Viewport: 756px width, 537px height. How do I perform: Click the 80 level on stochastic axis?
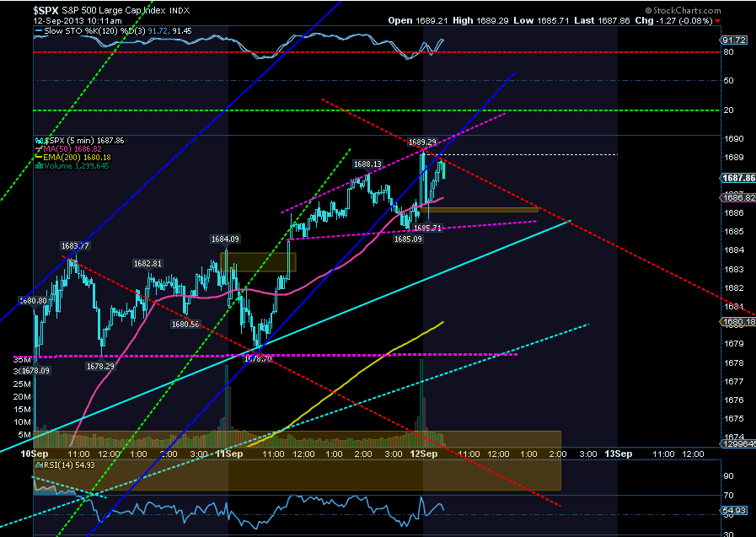729,52
